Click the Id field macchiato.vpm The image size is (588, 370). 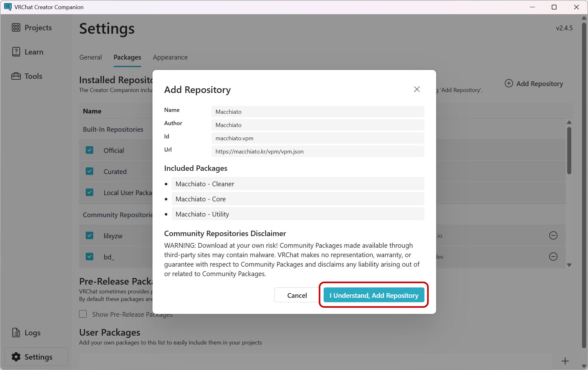[x=318, y=138]
